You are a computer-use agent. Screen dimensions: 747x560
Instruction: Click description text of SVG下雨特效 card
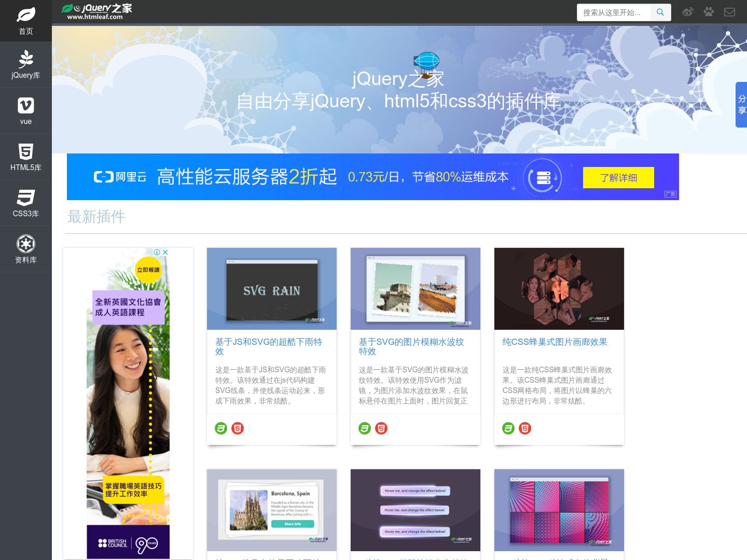coord(271,385)
